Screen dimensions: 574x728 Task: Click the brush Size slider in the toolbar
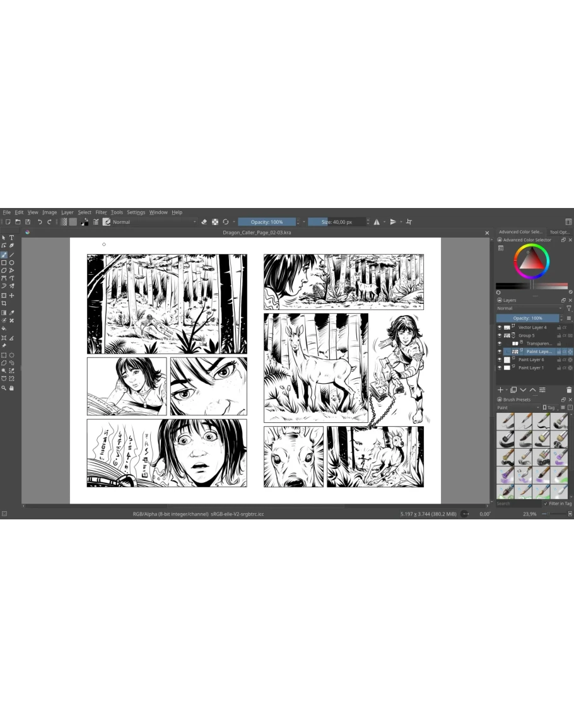click(337, 222)
